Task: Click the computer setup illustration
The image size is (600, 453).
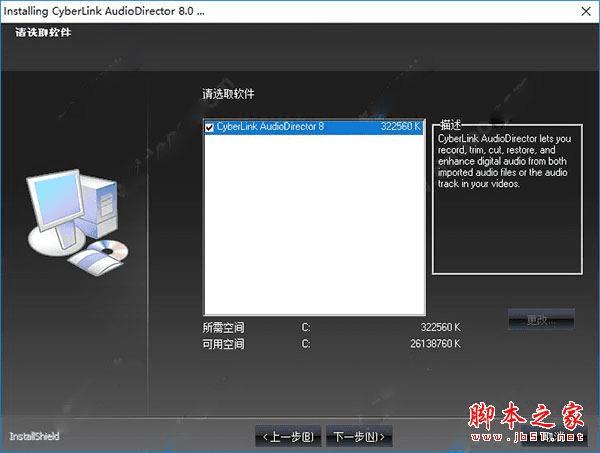Action: 77,222
